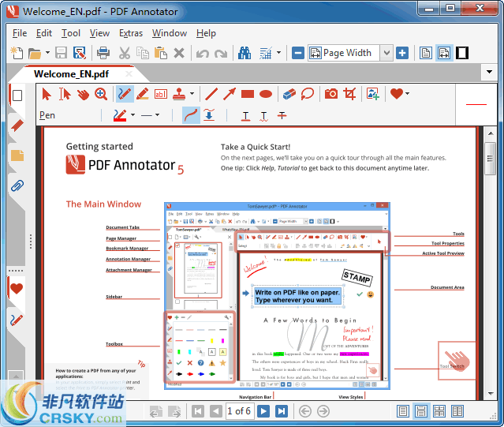Expand the arrow beside the grid tool icon
This screenshot has width=504, height=427.
point(278,52)
